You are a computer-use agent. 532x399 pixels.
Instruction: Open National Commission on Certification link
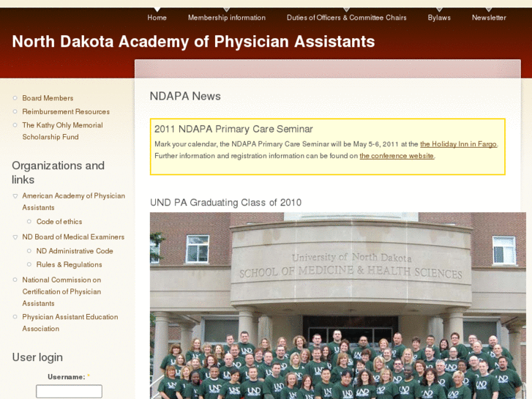(61, 291)
